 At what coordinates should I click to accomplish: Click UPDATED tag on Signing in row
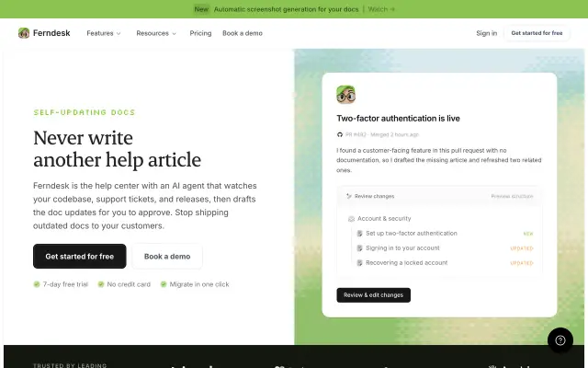(522, 248)
